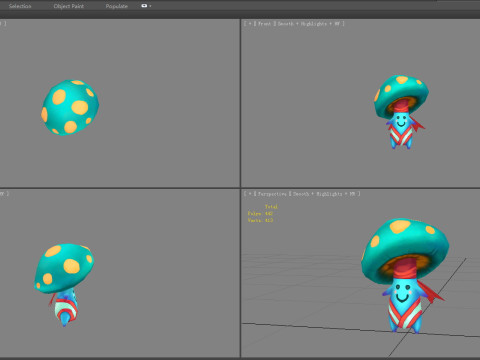Image resolution: width=480 pixels, height=360 pixels.
Task: Open Front viewport Smooth + Highlights shading menu
Action: pyautogui.click(x=310, y=24)
